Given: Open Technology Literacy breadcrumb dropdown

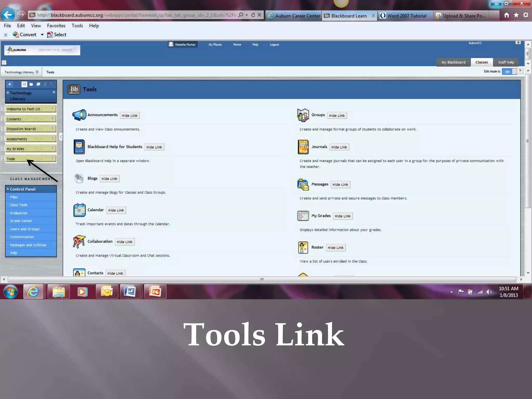Looking at the screenshot, I should [37, 72].
